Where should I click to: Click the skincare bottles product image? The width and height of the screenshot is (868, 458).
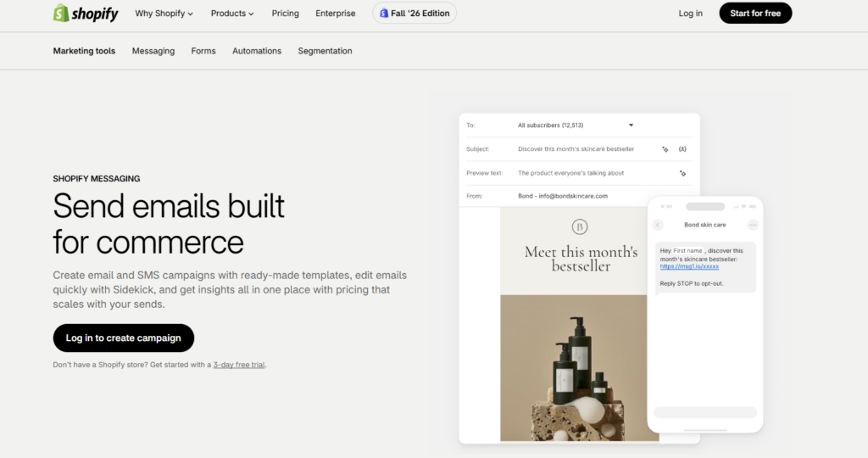(x=580, y=368)
